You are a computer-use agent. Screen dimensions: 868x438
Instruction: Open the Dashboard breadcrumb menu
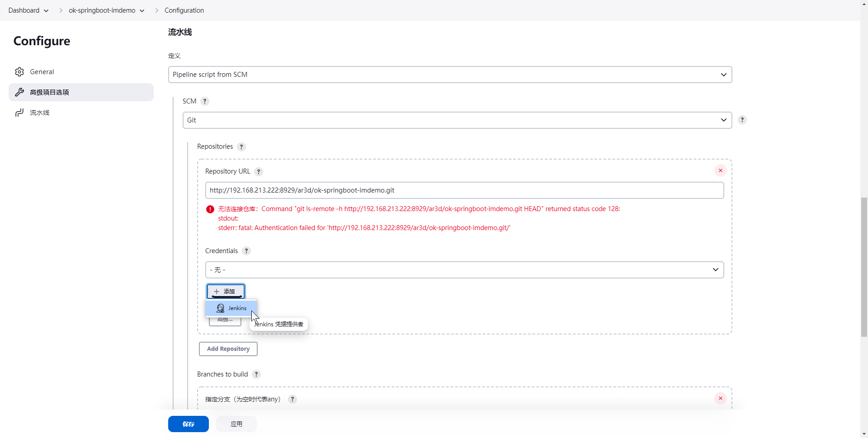point(46,10)
